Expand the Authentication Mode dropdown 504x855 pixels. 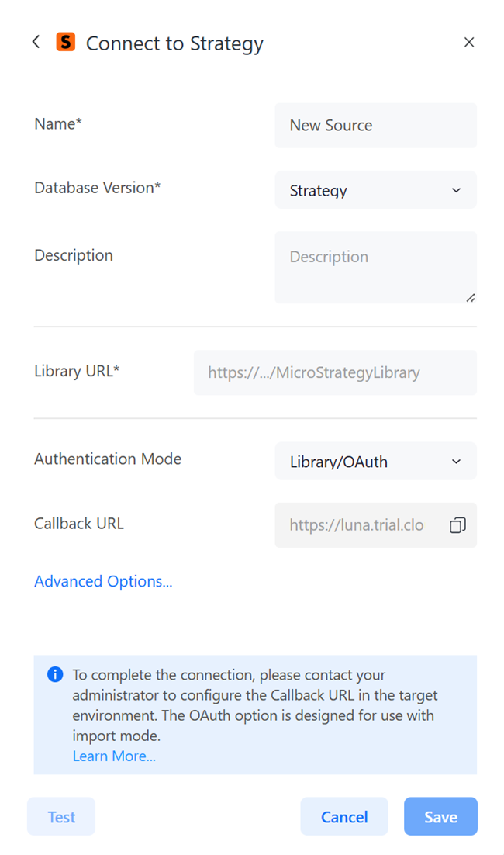pos(375,462)
